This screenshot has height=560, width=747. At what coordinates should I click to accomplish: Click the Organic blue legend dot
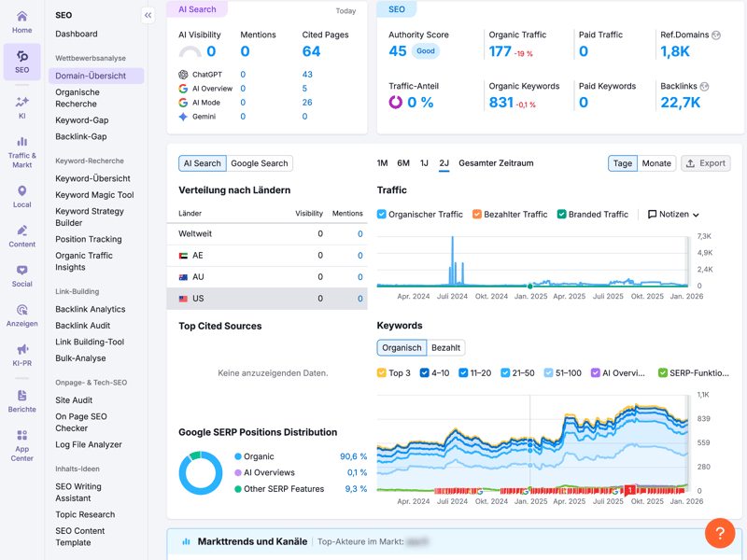(238, 456)
